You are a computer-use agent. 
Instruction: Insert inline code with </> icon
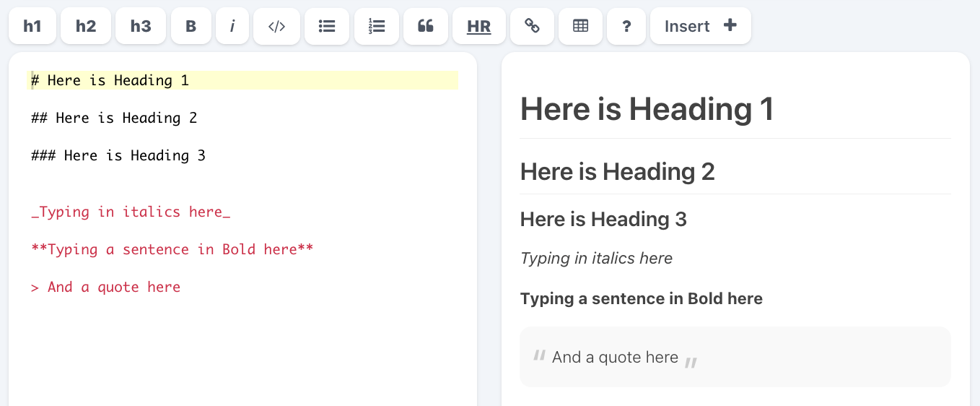tap(276, 27)
